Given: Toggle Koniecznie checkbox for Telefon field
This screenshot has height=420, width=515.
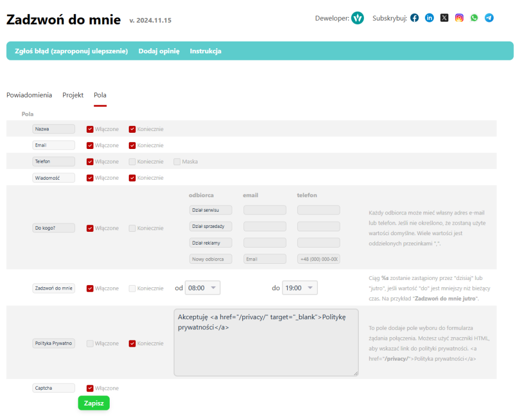Looking at the screenshot, I should [x=132, y=162].
